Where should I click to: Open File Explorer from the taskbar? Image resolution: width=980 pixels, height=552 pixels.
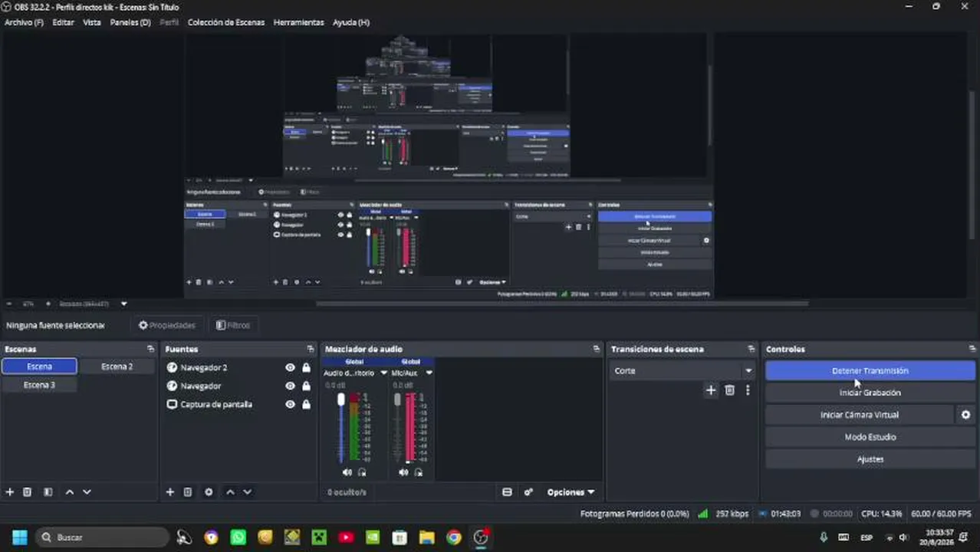click(x=427, y=537)
